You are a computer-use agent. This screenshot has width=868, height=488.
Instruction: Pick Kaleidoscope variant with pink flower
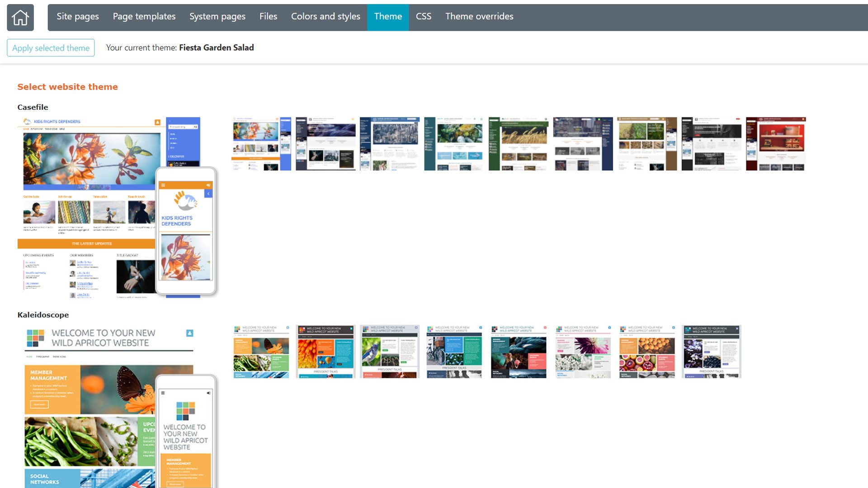click(583, 352)
